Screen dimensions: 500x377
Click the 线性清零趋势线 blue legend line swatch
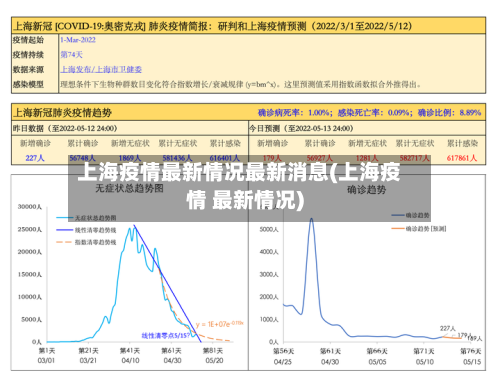[x=65, y=230]
